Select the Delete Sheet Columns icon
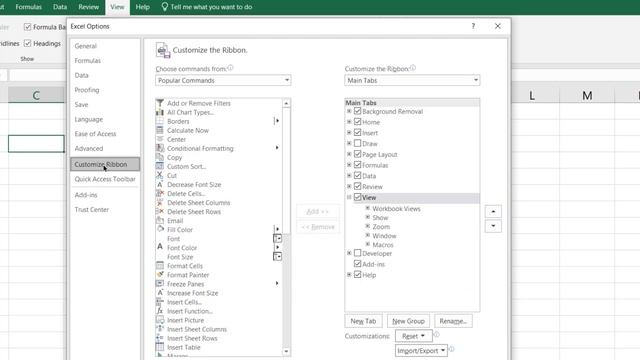Viewport: 640px width, 360px height. pos(160,202)
